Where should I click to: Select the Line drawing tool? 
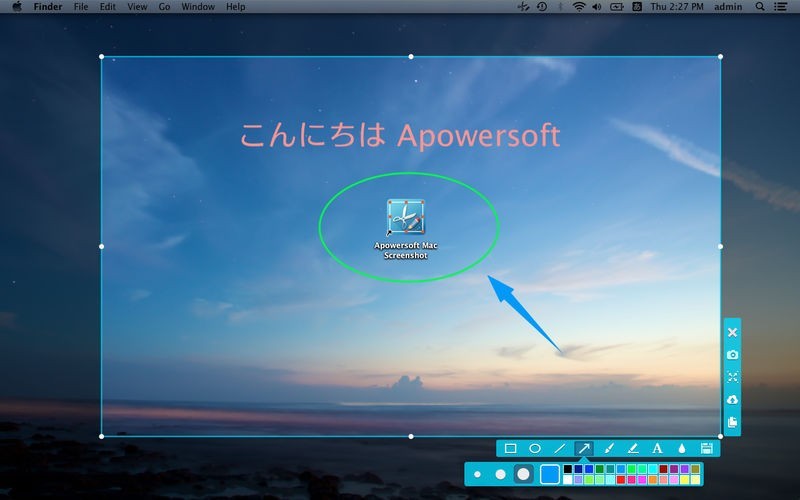(560, 448)
